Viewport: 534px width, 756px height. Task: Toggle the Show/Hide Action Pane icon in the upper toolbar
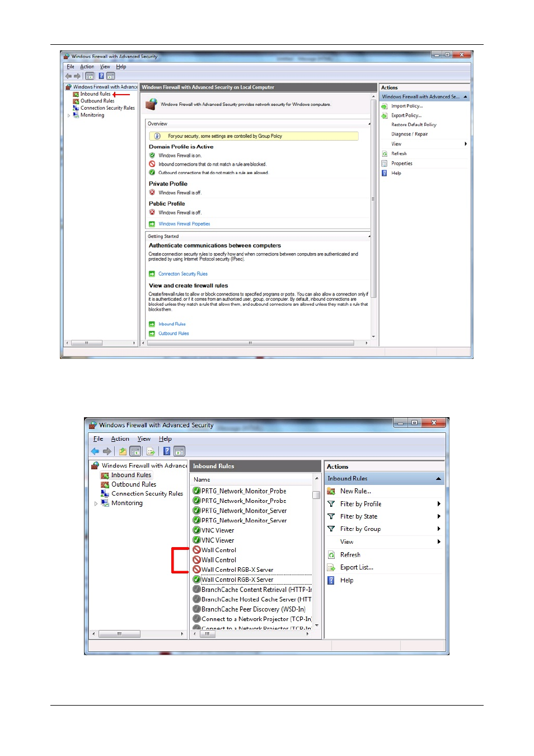point(111,76)
